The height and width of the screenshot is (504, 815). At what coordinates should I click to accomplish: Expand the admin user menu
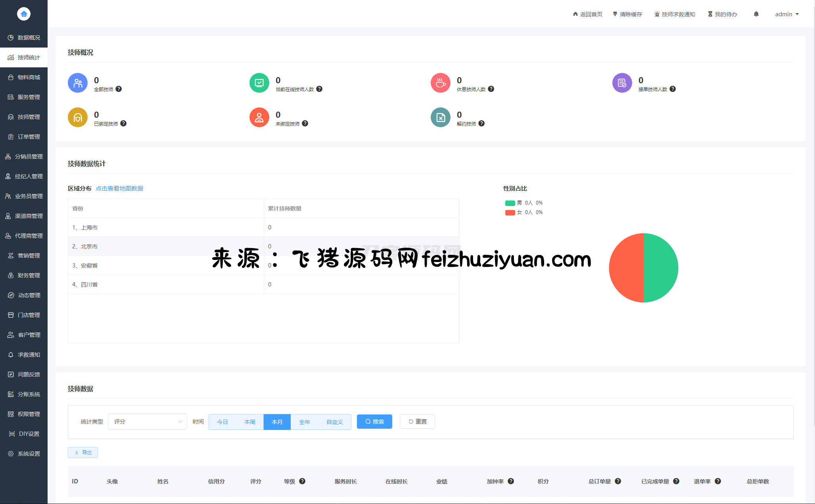pyautogui.click(x=787, y=14)
